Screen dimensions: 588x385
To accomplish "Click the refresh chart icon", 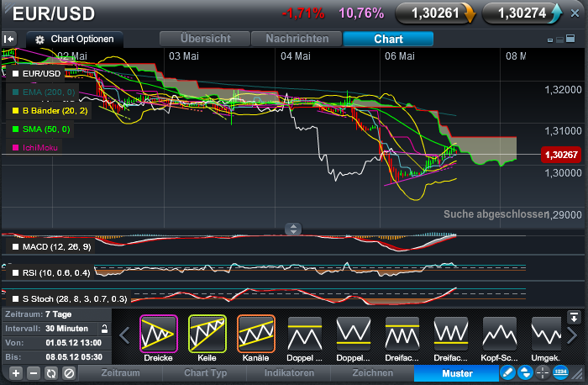I will point(51,373).
